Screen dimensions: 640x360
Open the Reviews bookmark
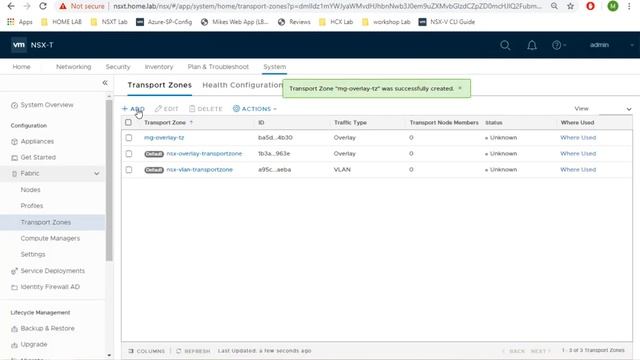(294, 22)
